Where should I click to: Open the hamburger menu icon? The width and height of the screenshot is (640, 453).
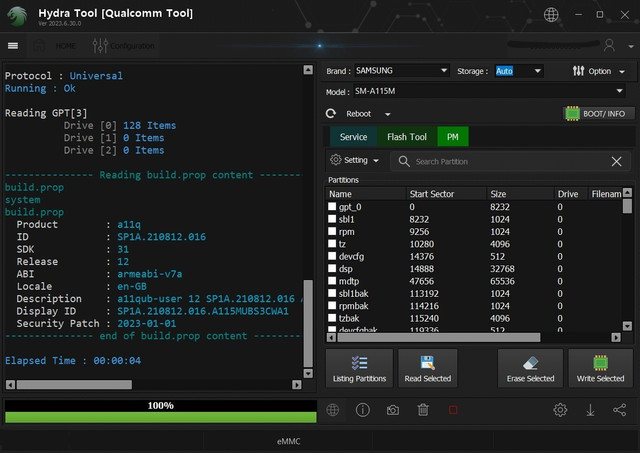13,46
